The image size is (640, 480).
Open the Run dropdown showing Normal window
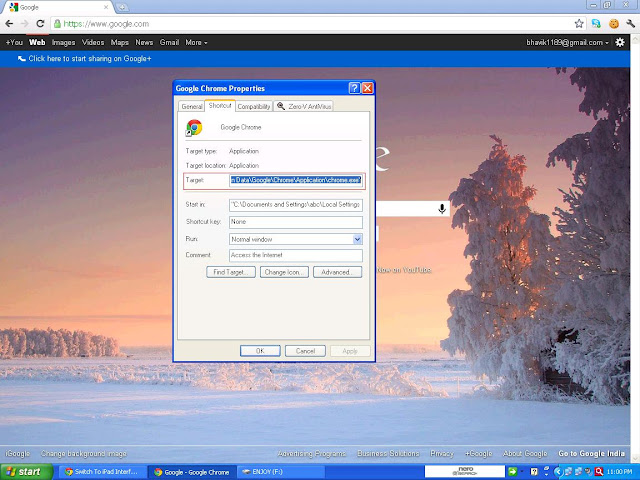(x=357, y=239)
